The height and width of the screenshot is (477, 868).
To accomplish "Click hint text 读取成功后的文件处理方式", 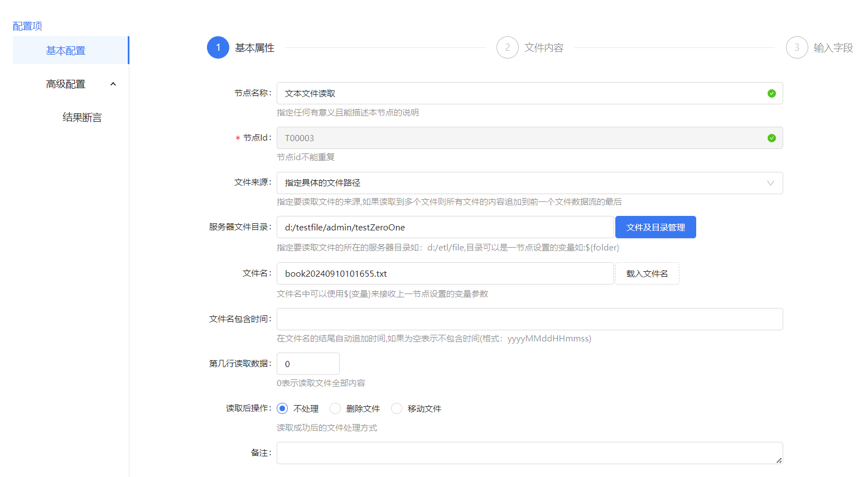I will point(327,428).
